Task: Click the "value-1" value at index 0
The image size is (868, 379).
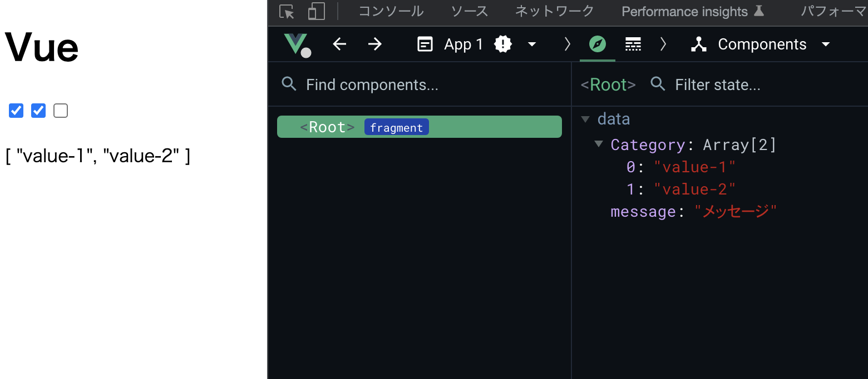Action: pyautogui.click(x=695, y=167)
